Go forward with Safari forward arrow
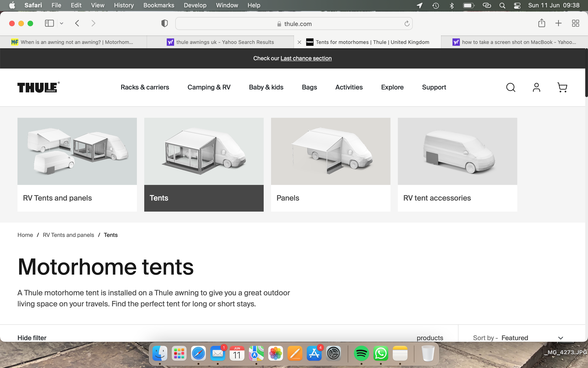The width and height of the screenshot is (588, 368). 93,23
